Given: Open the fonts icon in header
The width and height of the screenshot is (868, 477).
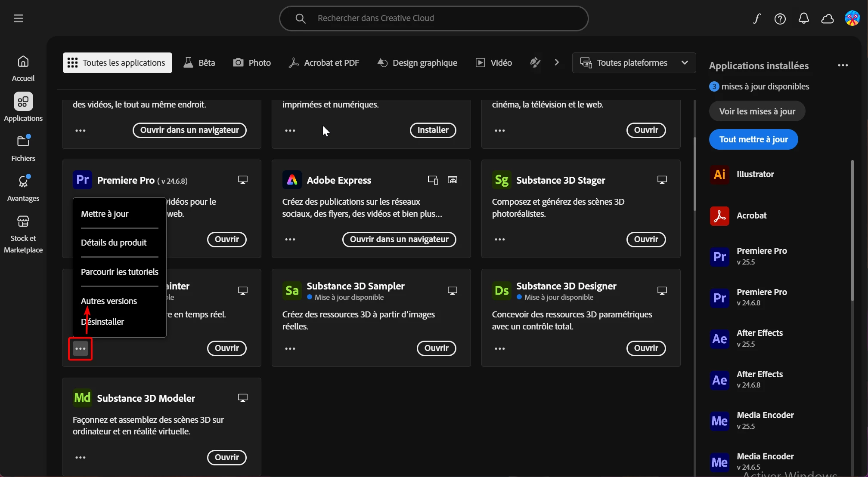Looking at the screenshot, I should point(756,18).
